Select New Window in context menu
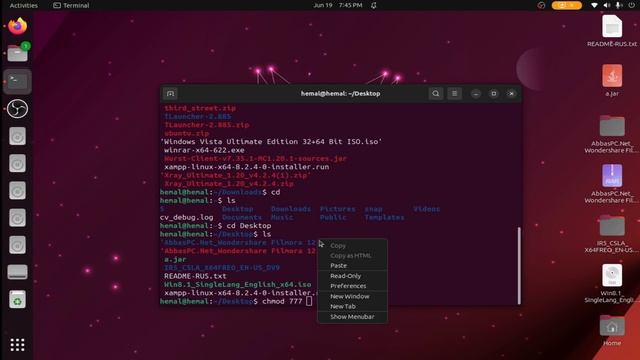640x360 pixels. [x=350, y=296]
